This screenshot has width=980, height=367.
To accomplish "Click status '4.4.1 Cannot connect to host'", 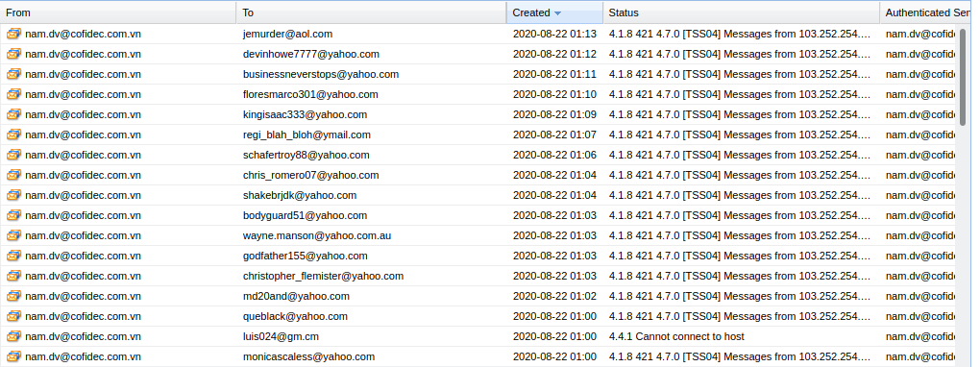I will (677, 336).
